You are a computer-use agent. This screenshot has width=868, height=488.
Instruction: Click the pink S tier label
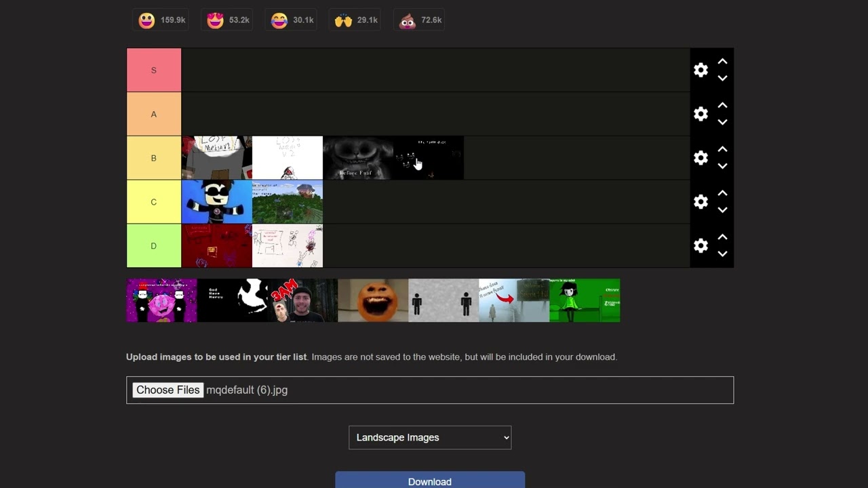(154, 70)
